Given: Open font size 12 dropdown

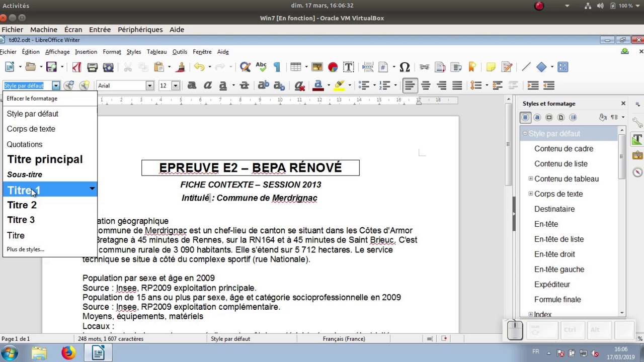Looking at the screenshot, I should pyautogui.click(x=175, y=85).
